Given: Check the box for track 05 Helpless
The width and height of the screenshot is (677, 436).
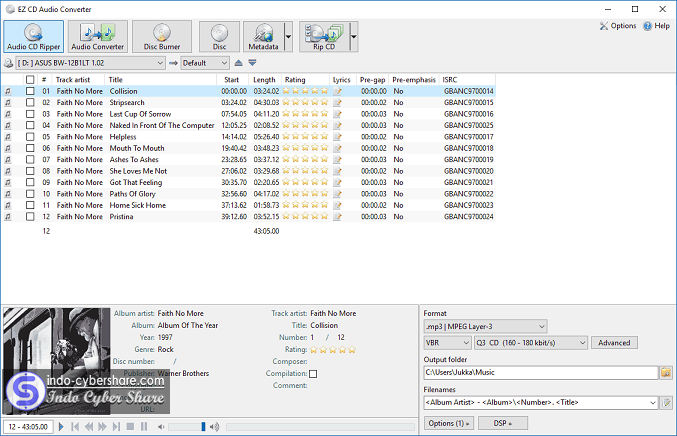Looking at the screenshot, I should pyautogui.click(x=30, y=137).
